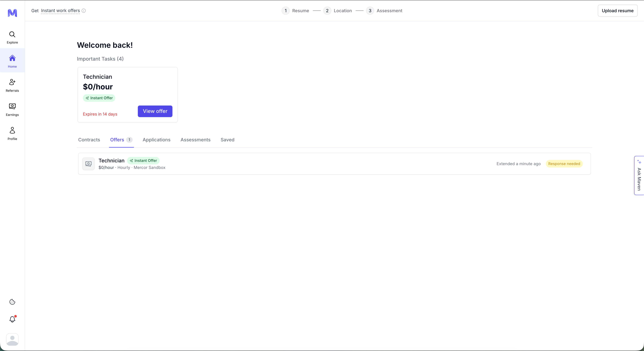Image resolution: width=644 pixels, height=351 pixels.
Task: Click View offer button
Action: tap(155, 111)
